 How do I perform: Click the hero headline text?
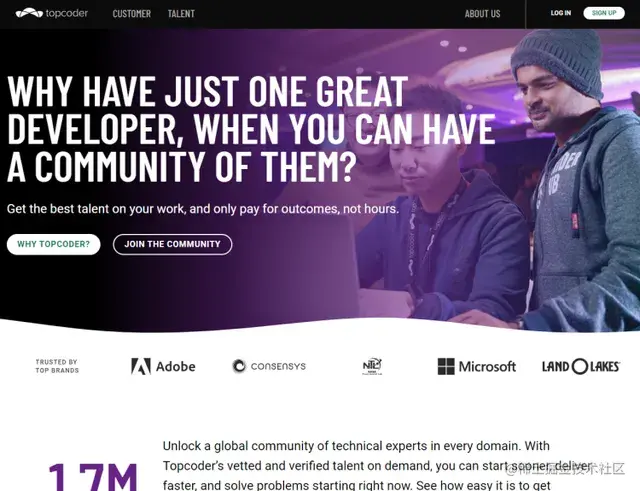click(251, 129)
